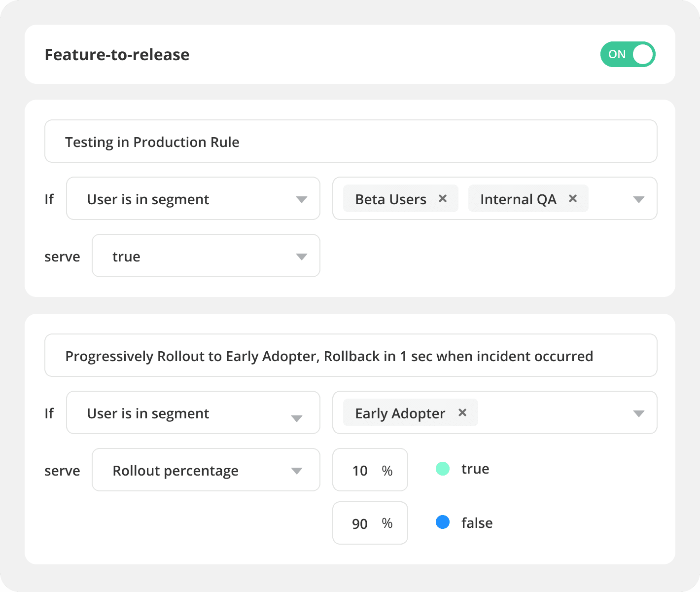Remove the Internal QA segment tag
This screenshot has width=700, height=592.
573,198
